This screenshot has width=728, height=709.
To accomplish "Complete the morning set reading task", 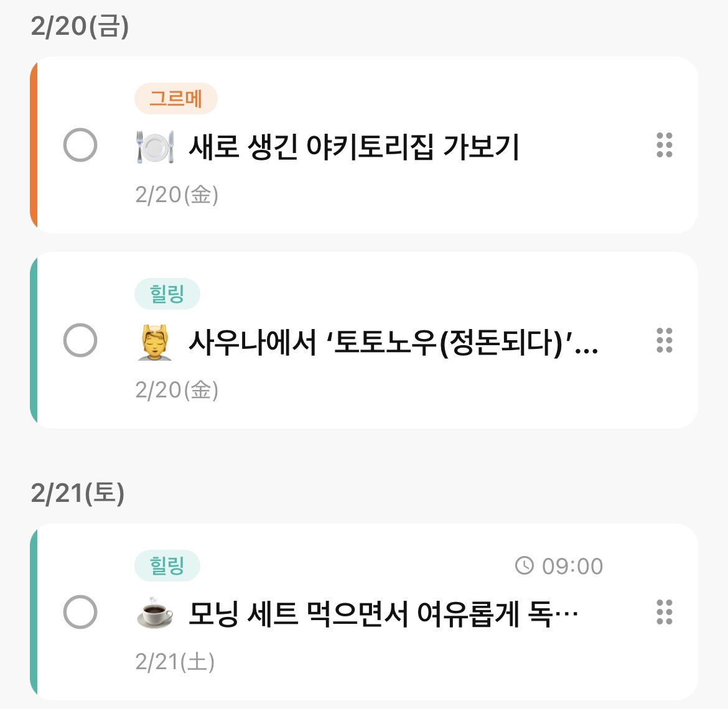I will tap(80, 612).
